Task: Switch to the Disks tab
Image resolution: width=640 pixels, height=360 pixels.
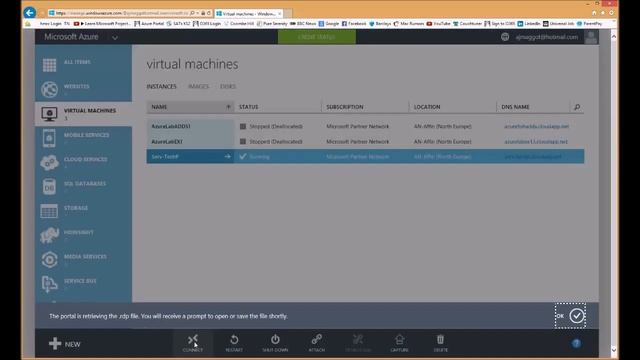Action: pyautogui.click(x=228, y=87)
